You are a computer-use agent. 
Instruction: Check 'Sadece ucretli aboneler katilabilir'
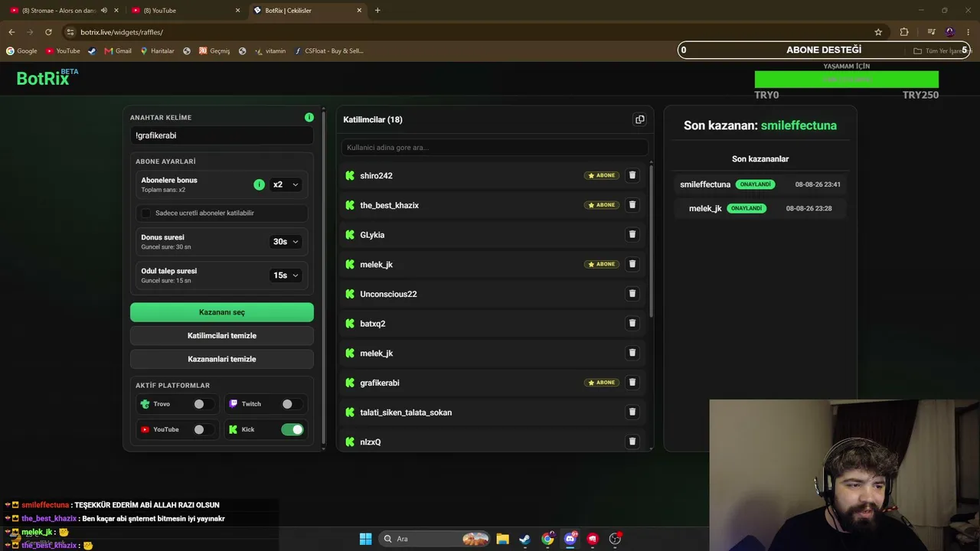click(146, 213)
